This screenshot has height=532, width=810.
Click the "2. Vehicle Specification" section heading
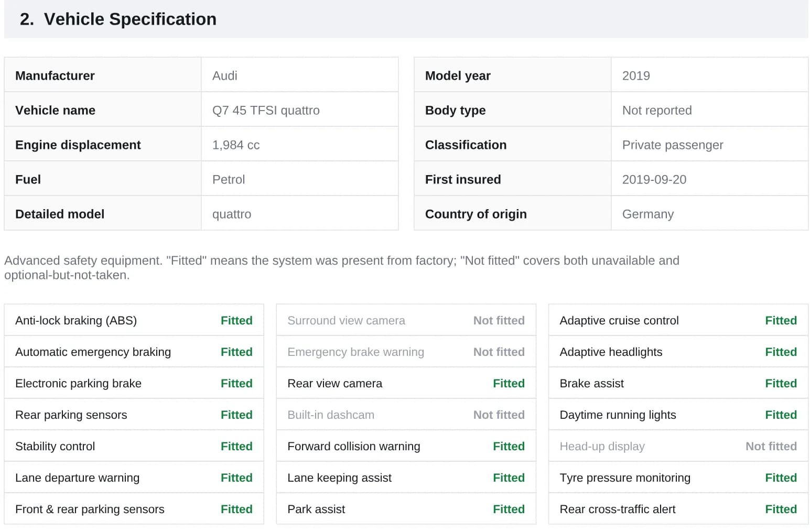pyautogui.click(x=118, y=19)
